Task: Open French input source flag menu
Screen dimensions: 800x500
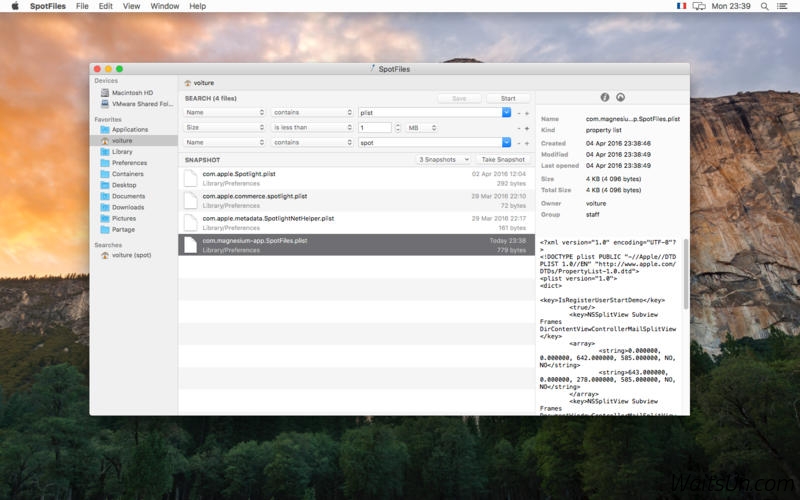Action: pyautogui.click(x=681, y=6)
